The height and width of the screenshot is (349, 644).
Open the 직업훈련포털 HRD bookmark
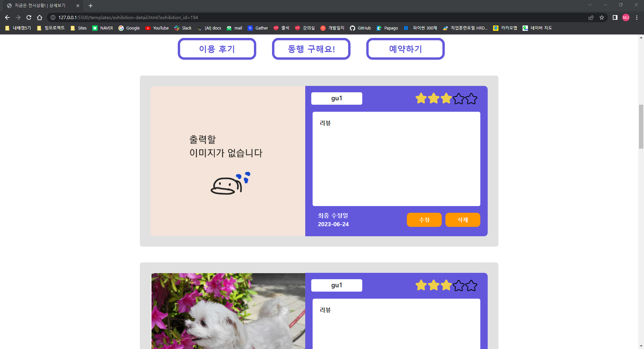465,28
